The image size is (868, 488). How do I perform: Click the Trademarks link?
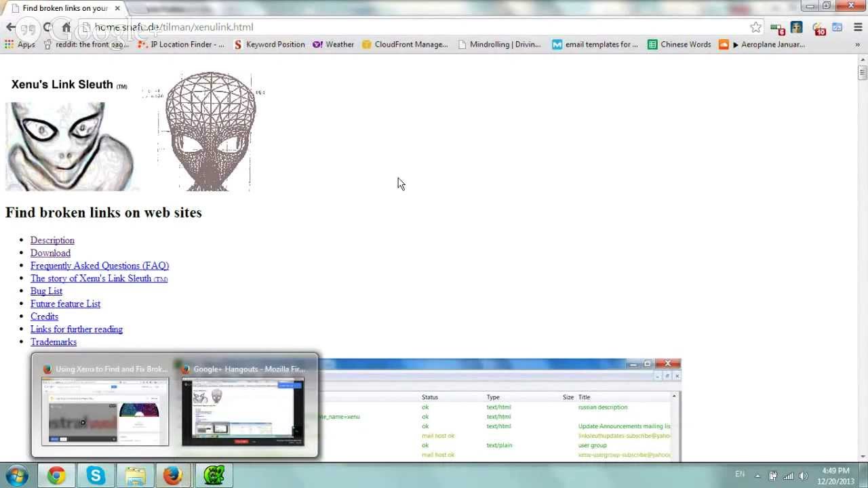coord(54,342)
